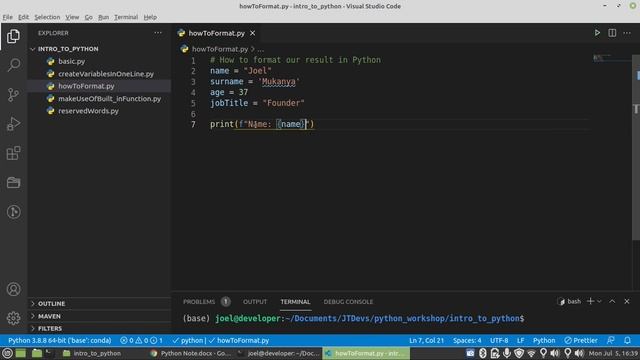Switch to the Output panel tab

(255, 302)
